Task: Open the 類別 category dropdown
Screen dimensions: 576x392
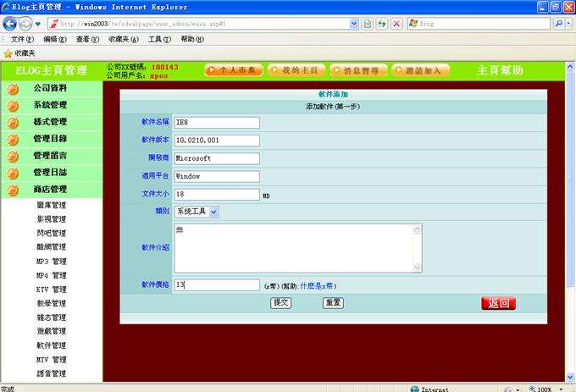Action: click(x=213, y=212)
